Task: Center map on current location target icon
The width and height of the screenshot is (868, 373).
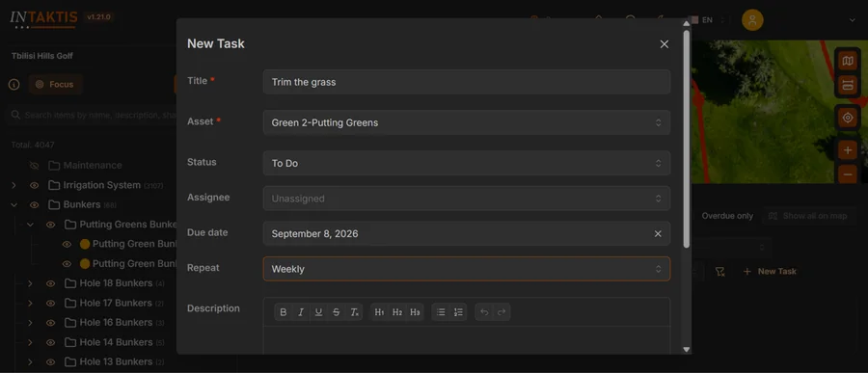Action: (x=848, y=118)
